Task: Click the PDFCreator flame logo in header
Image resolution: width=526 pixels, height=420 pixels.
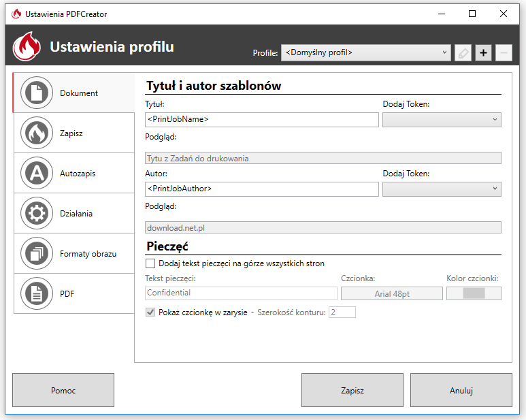Action: (x=27, y=46)
